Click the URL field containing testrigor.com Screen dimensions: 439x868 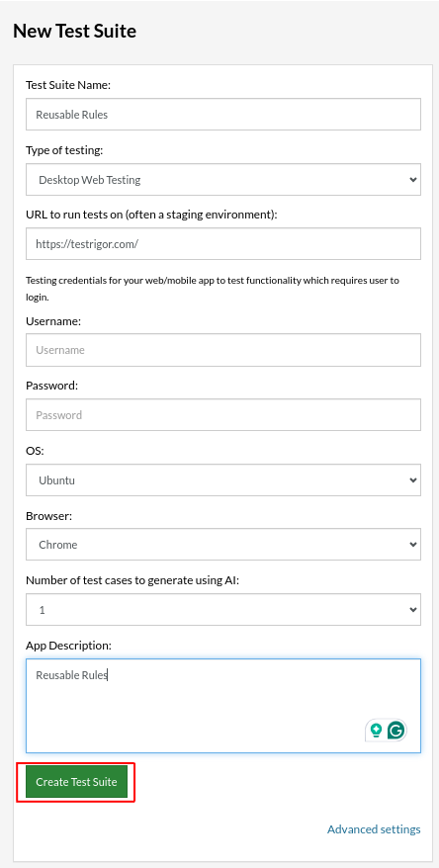click(223, 243)
